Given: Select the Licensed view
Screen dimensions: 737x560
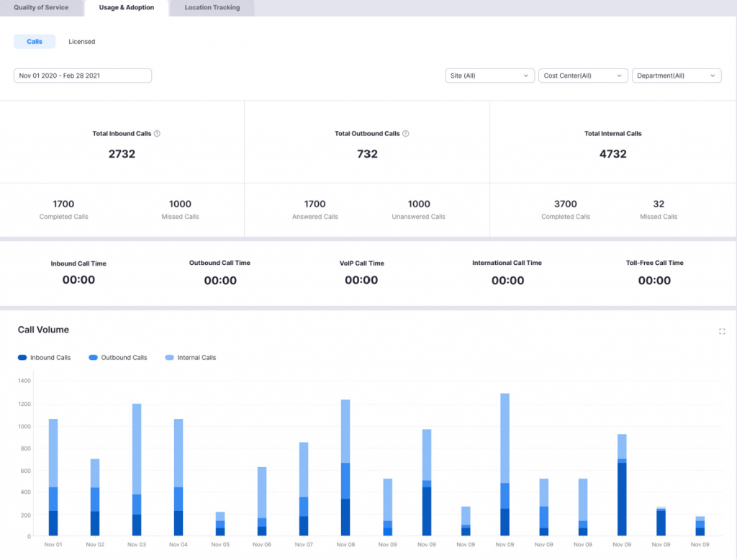Looking at the screenshot, I should (81, 41).
